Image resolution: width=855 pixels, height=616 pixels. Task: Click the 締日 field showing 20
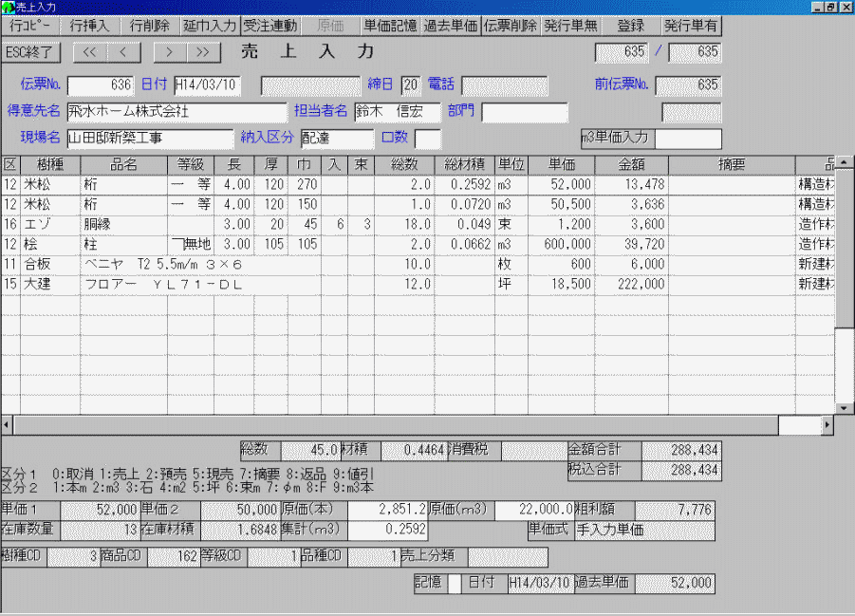point(411,84)
